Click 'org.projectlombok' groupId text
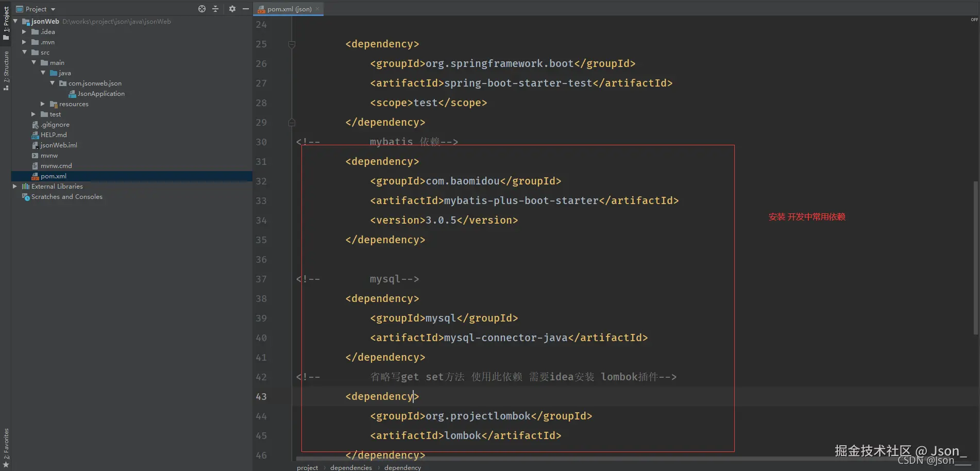 [478, 416]
